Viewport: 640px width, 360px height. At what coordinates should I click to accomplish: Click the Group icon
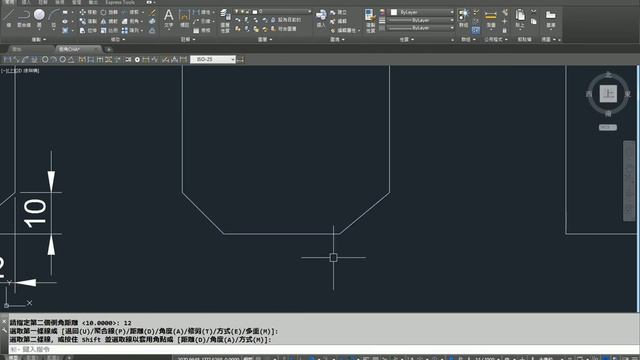click(x=463, y=18)
